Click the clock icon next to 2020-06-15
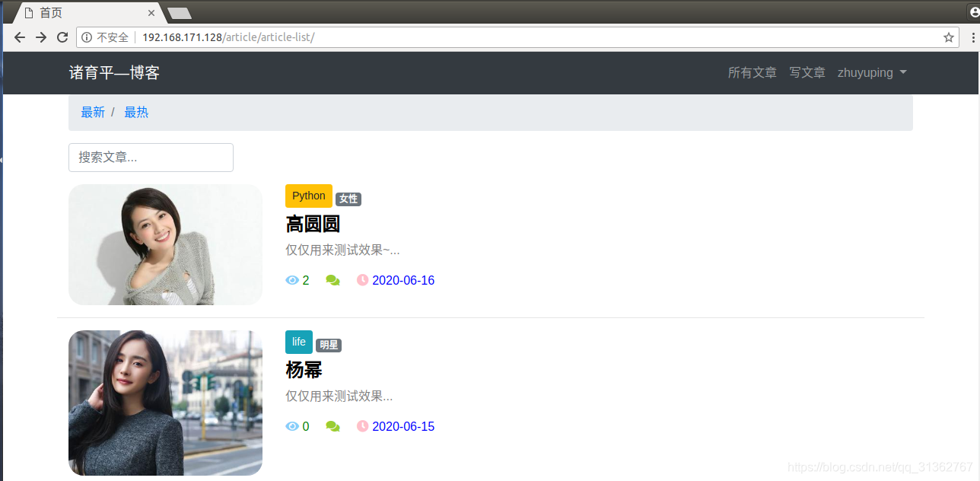Screen dimensions: 980x481 tap(363, 426)
